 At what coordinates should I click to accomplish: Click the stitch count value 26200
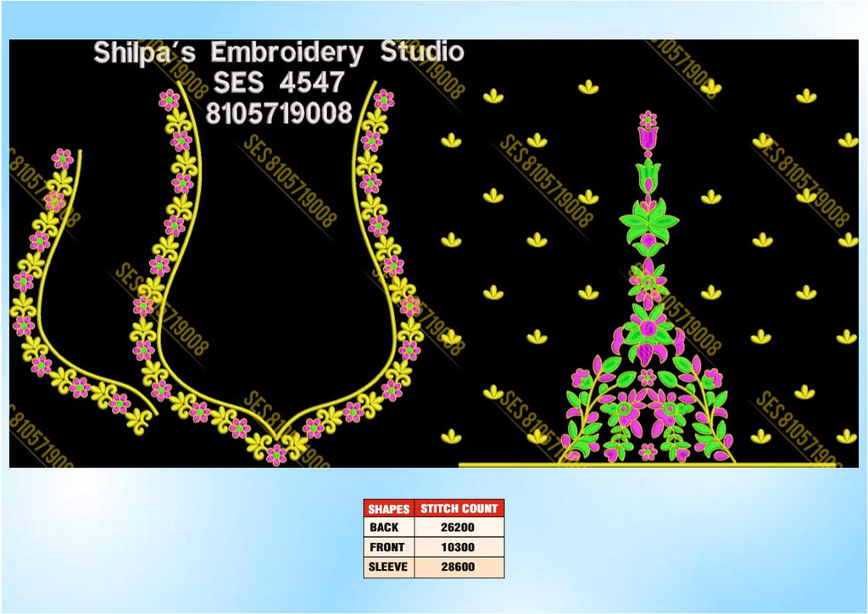[457, 527]
